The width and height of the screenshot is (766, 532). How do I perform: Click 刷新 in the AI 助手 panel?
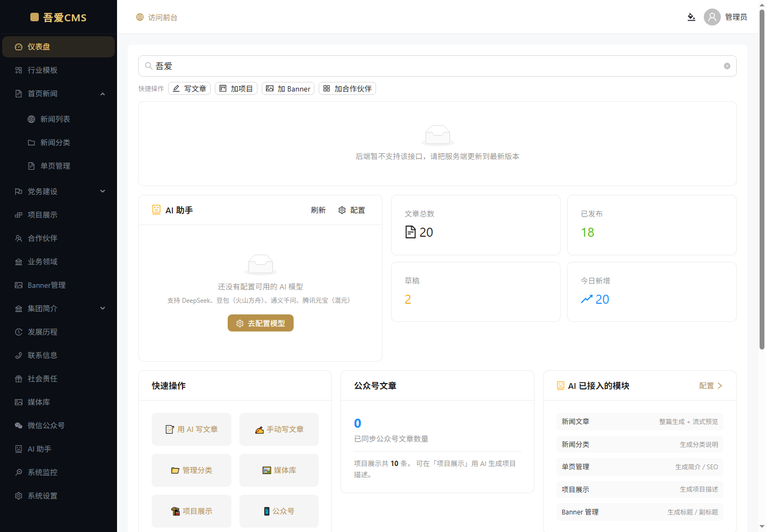(318, 210)
